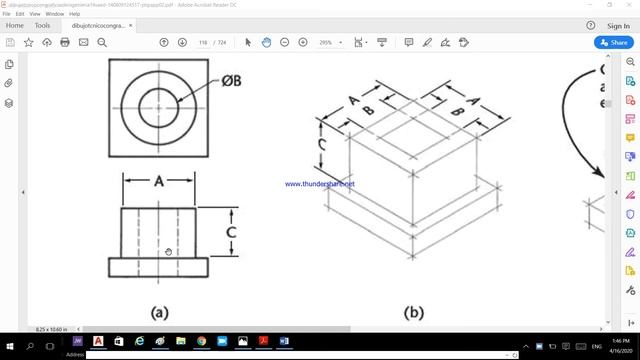This screenshot has width=640, height=360.
Task: Click the Sign In link
Action: pos(618,26)
